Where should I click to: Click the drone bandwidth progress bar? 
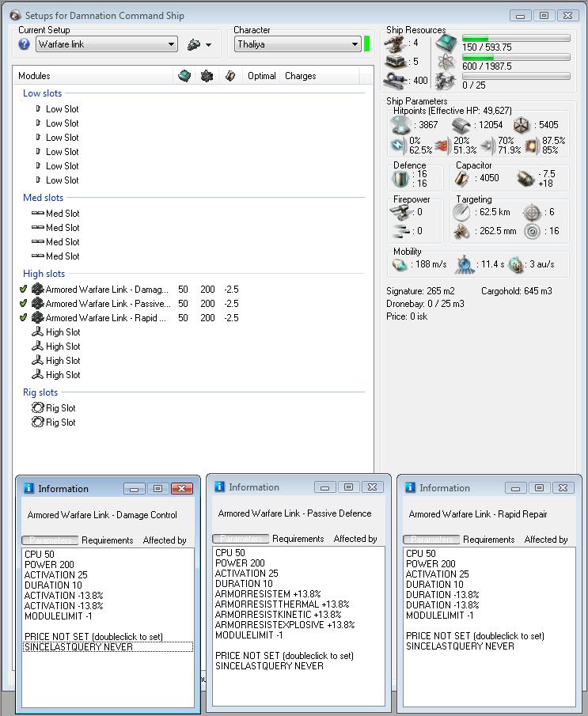click(x=516, y=76)
